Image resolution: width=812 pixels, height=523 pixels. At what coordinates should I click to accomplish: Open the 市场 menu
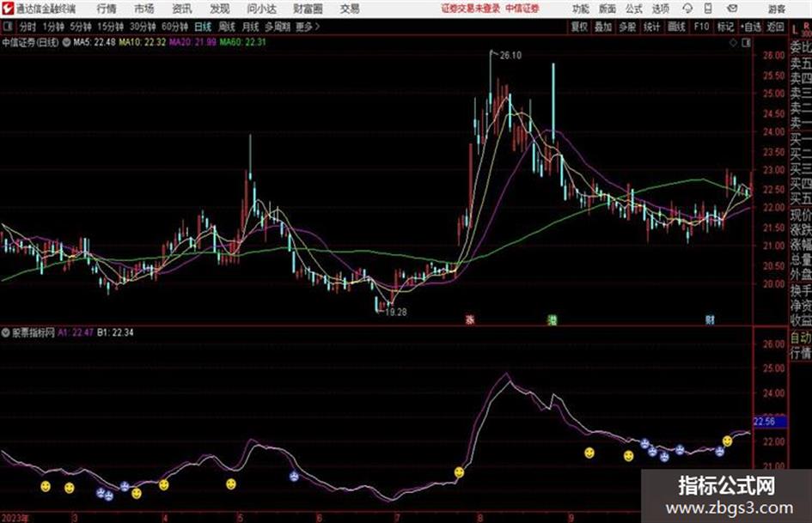(x=144, y=9)
